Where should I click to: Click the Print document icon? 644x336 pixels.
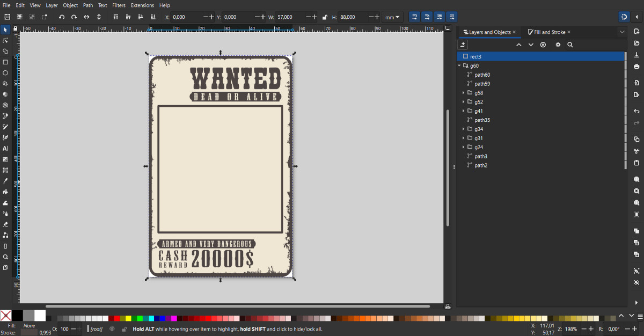(636, 67)
